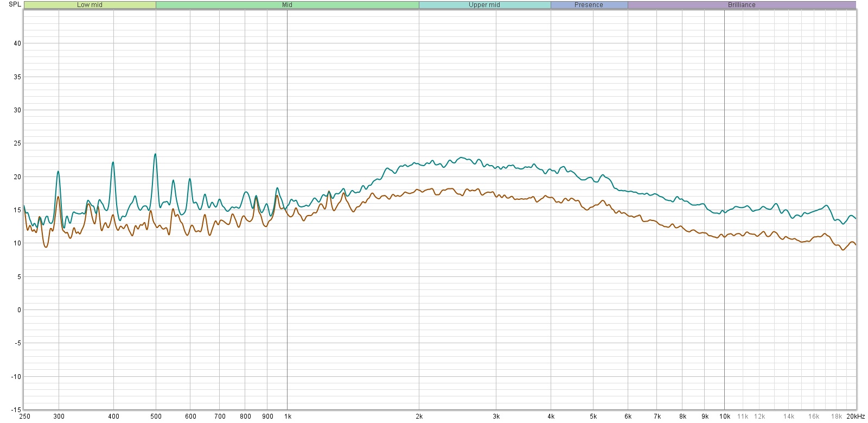
Task: Click the 16k frequency axis label
Action: 814,416
